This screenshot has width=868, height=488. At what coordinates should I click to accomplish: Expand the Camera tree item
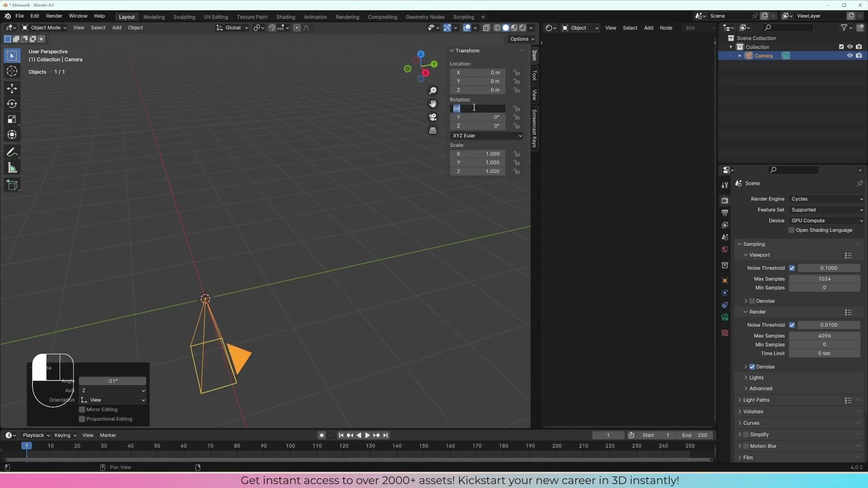click(x=740, y=56)
